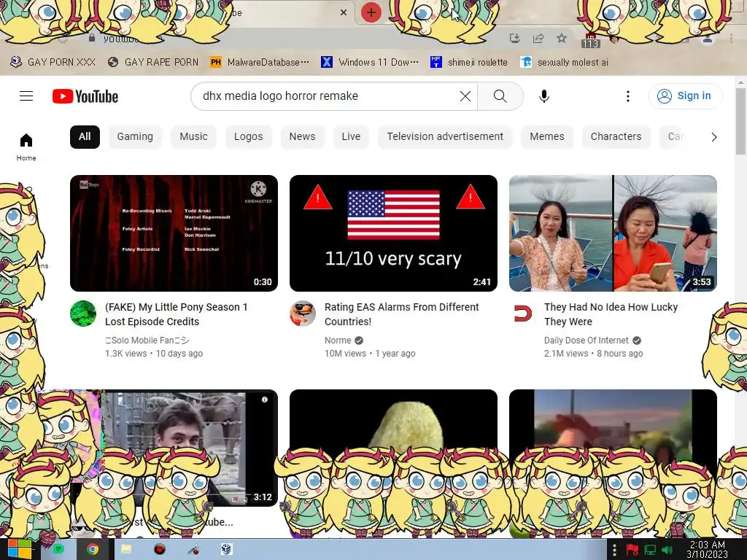Open the Windows 11 Dow… bookmark
Screen dimensions: 747x560
click(x=370, y=62)
